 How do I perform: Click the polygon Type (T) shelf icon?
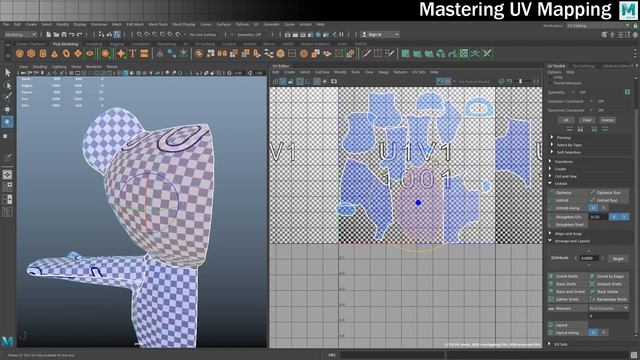133,53
